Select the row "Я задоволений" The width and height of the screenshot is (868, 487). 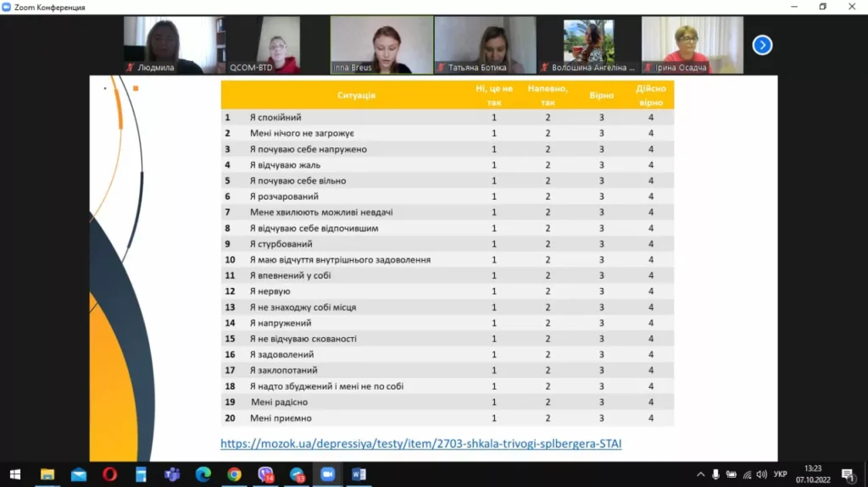click(448, 354)
